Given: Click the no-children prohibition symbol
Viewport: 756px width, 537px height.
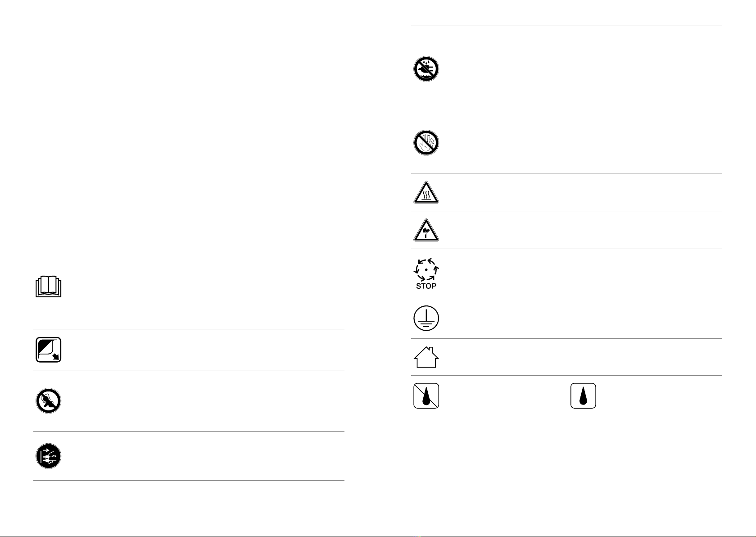Looking at the screenshot, I should 48,401.
